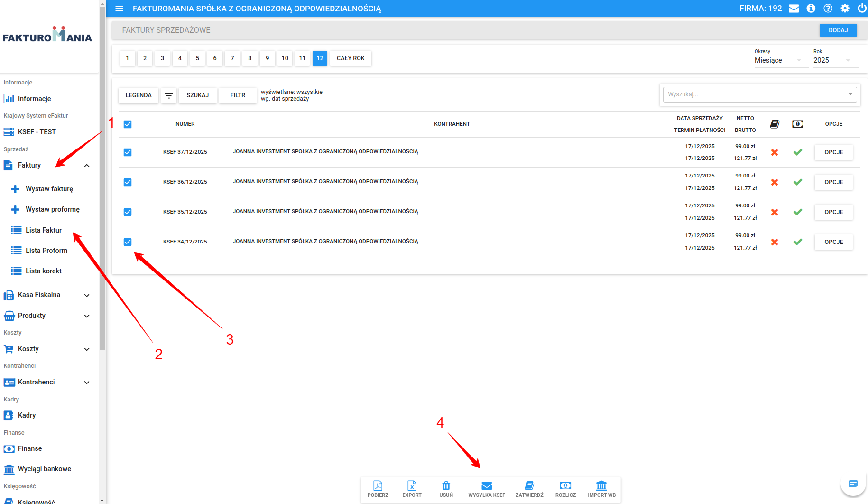Viewport: 868px width, 504px height.
Task: Open the Wyszukaj search dropdown field
Action: coord(759,94)
